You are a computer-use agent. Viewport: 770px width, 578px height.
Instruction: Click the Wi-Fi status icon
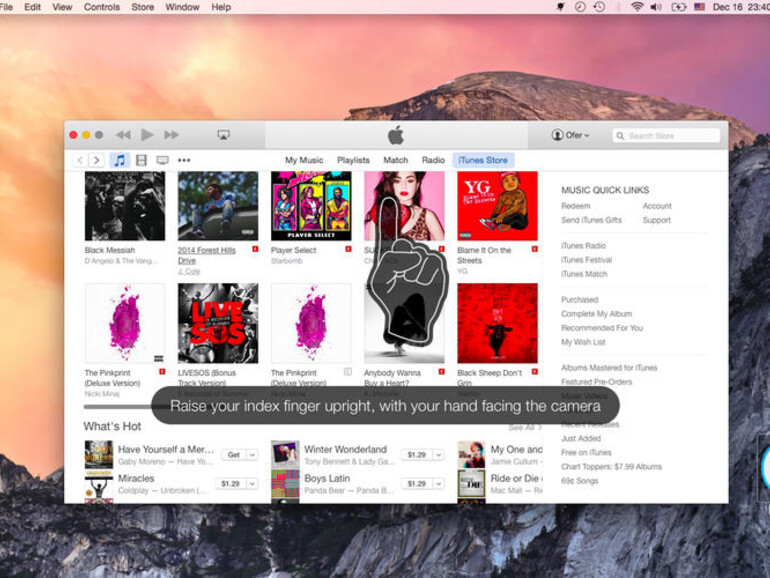coord(637,7)
